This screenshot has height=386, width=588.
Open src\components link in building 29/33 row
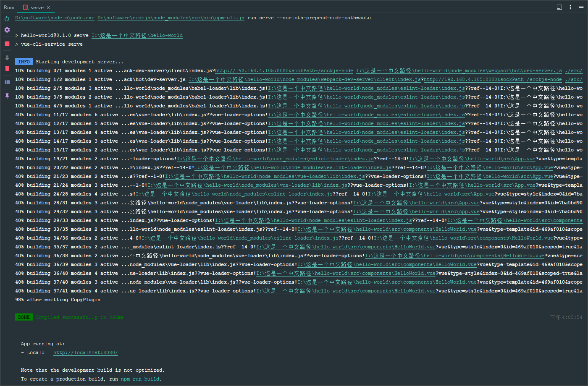click(x=515, y=221)
